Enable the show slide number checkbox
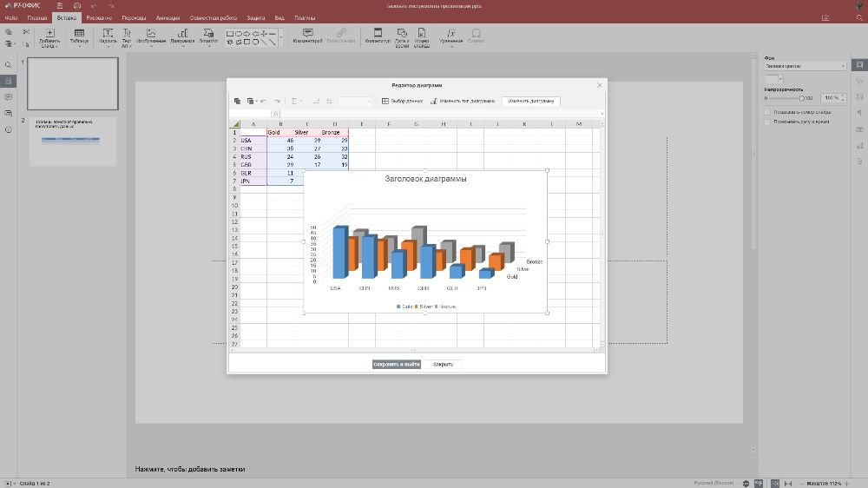The height and width of the screenshot is (488, 868). [767, 112]
